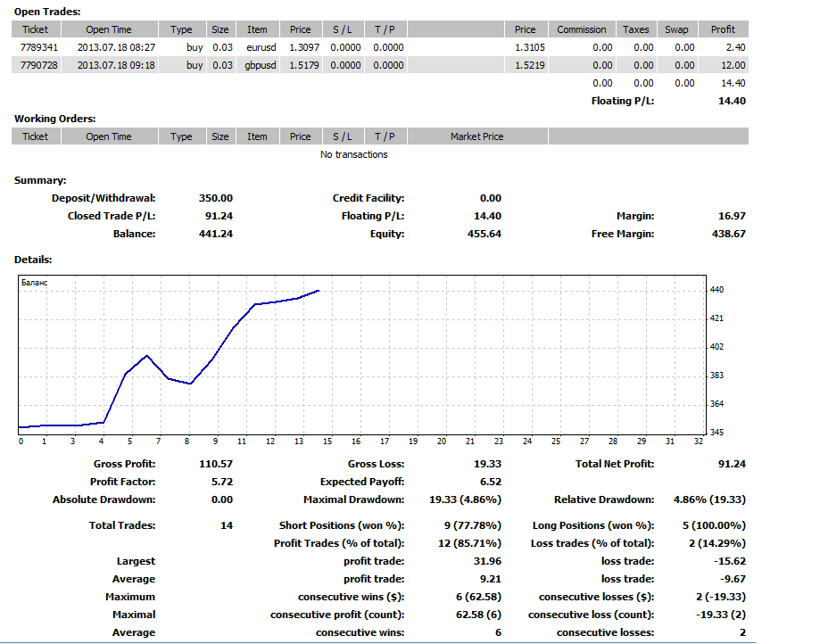Click the Баланс chart label
820x644 pixels.
click(35, 283)
